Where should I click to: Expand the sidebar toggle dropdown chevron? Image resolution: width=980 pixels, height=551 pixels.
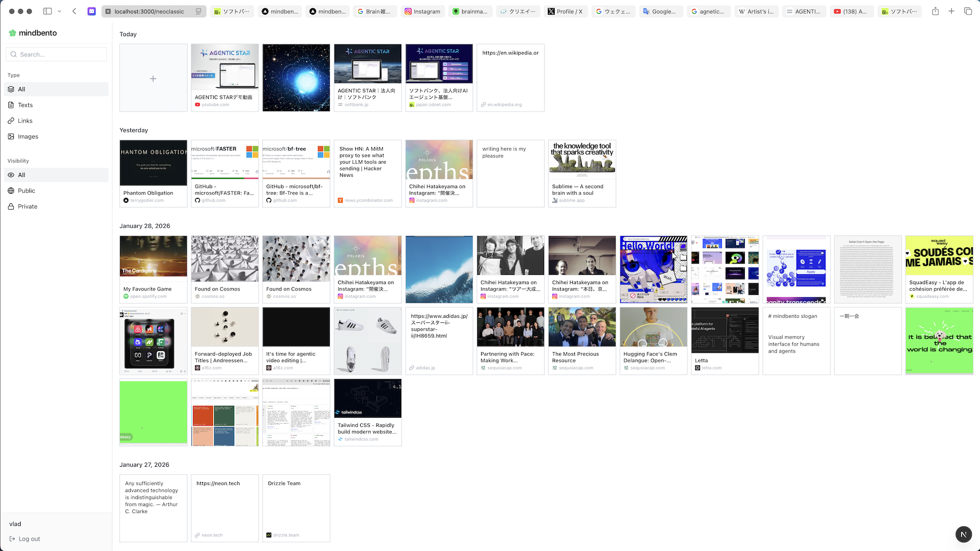click(x=59, y=11)
